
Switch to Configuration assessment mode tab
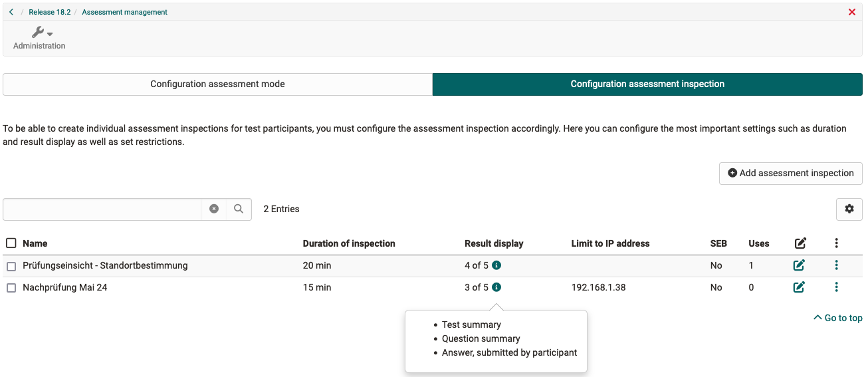(217, 84)
